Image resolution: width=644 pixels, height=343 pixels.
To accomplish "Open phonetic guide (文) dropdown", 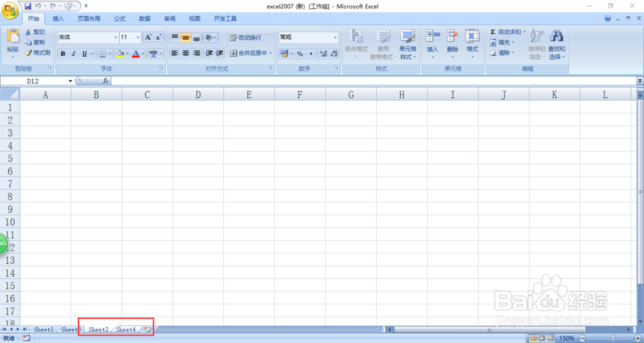I will coord(161,54).
